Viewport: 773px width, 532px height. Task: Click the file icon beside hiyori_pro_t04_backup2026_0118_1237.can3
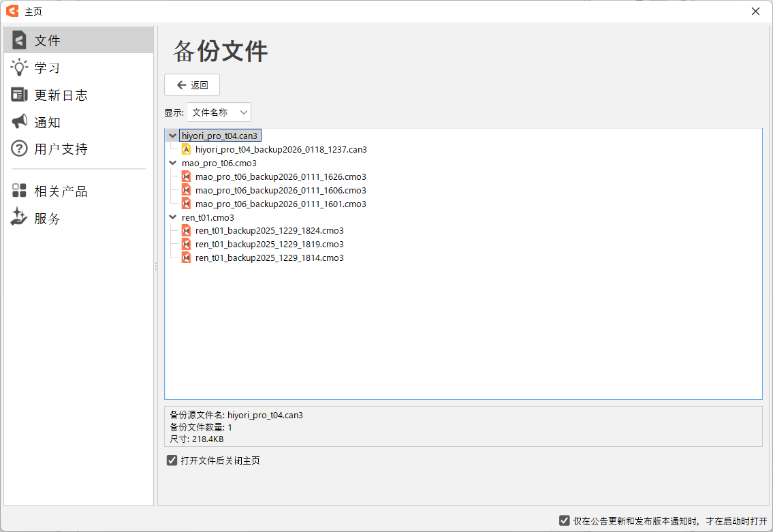(x=186, y=149)
